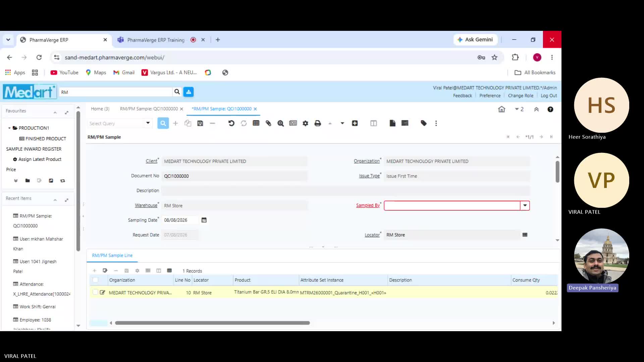644x362 pixels.
Task: Select the RM/PM Sample Line tab
Action: (x=112, y=255)
